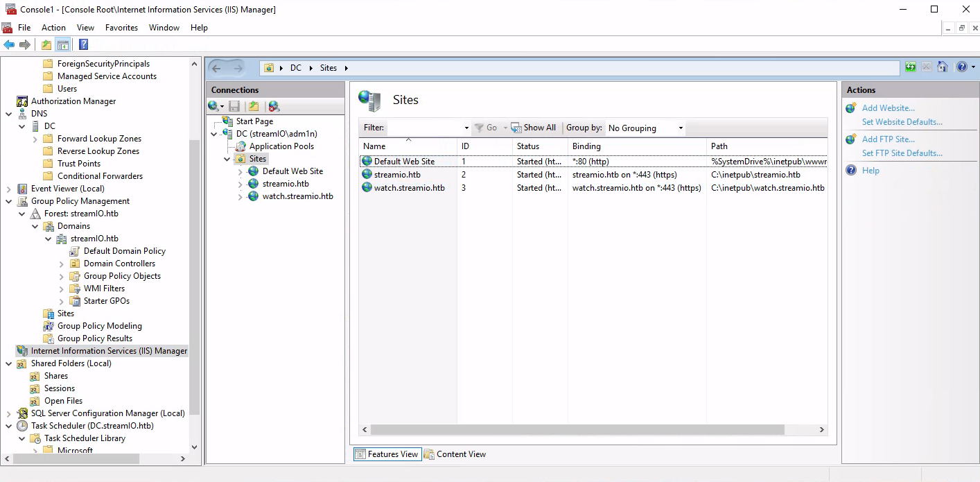Click the IIS round blue Help icon
Screen dimensions: 980x482
(961, 67)
